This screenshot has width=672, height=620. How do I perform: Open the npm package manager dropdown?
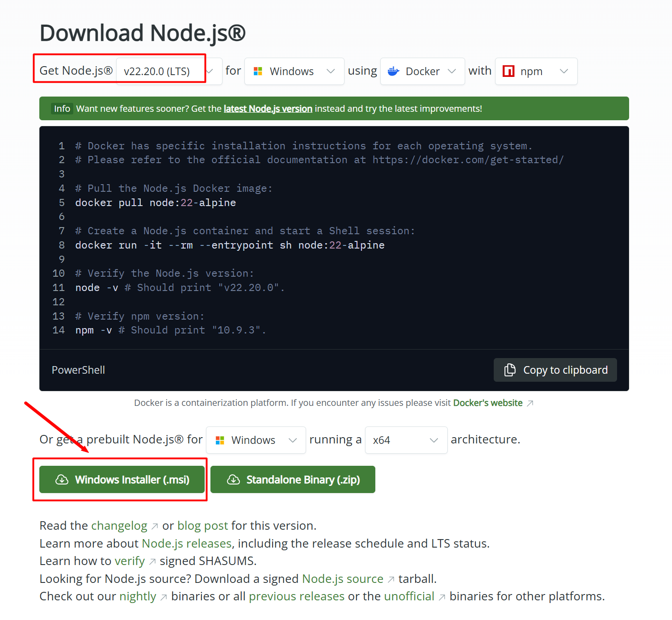[x=536, y=71]
